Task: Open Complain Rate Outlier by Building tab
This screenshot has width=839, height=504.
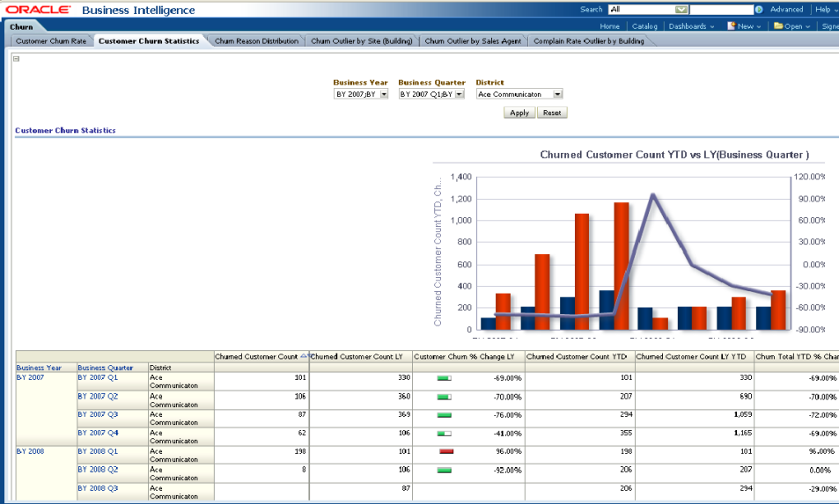Action: pos(589,41)
